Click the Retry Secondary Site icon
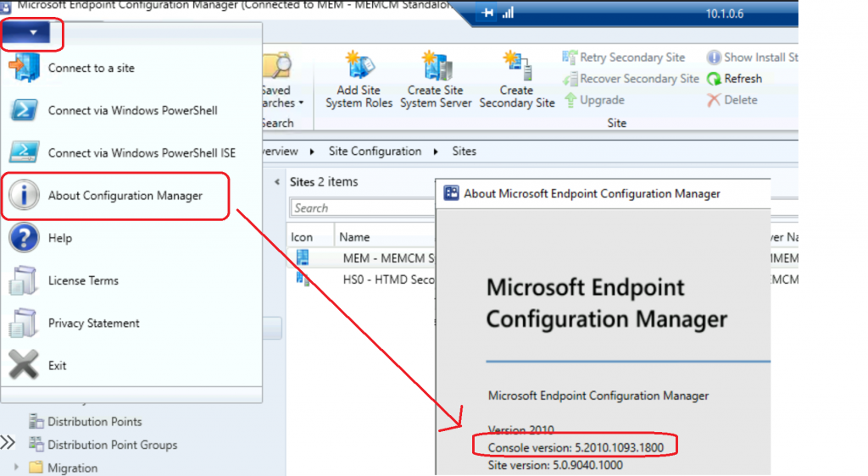868x476 pixels. tap(570, 58)
